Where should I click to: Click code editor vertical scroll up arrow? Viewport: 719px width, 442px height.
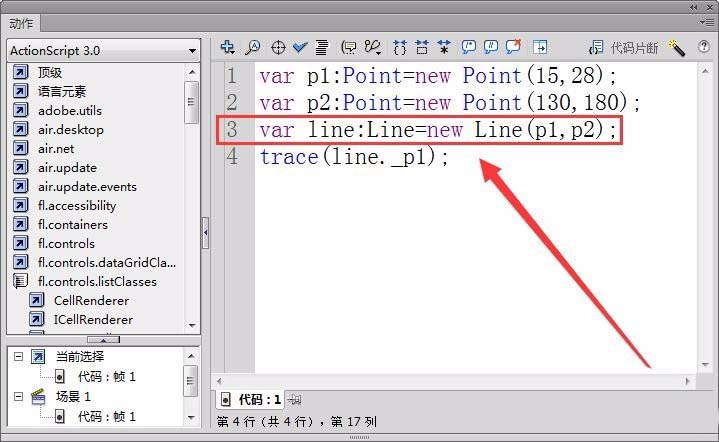pyautogui.click(x=705, y=71)
